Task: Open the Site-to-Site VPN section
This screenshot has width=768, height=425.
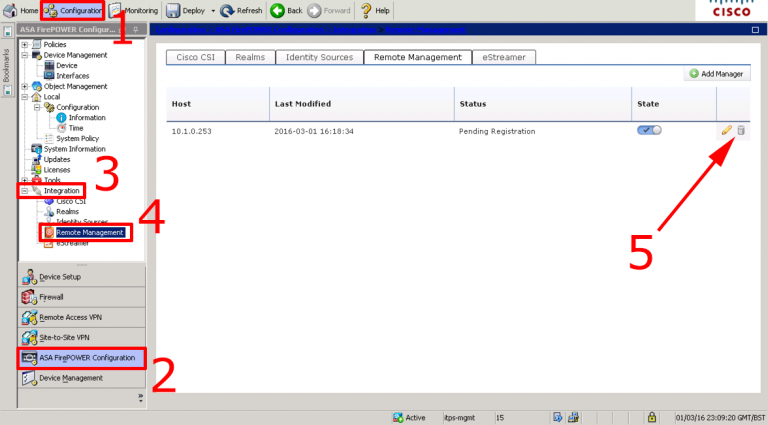Action: coord(82,338)
